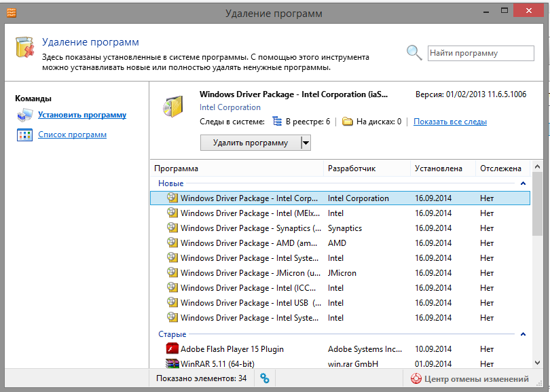Click the list scrollbar down arrow
Screen dimensions: 550x392
pos(537,363)
